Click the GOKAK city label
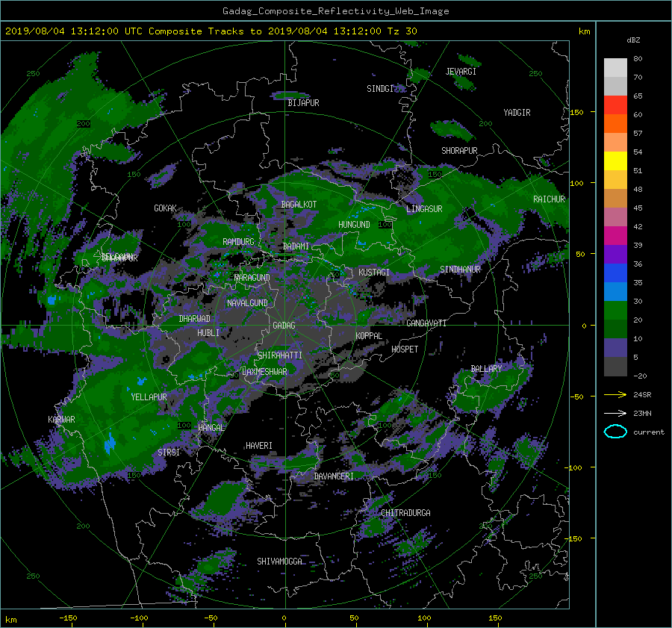672x628 pixels. (x=166, y=208)
